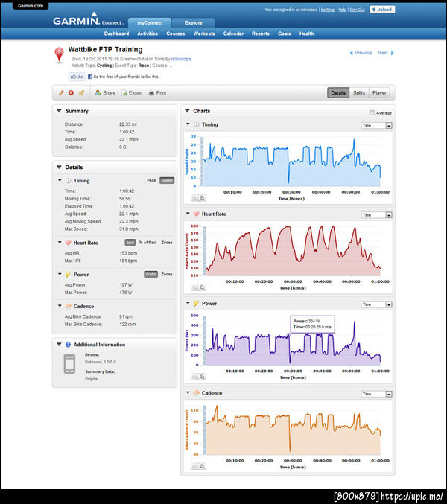Click the Previous arrow icon
Screen dimensions: 447x504
(351, 53)
